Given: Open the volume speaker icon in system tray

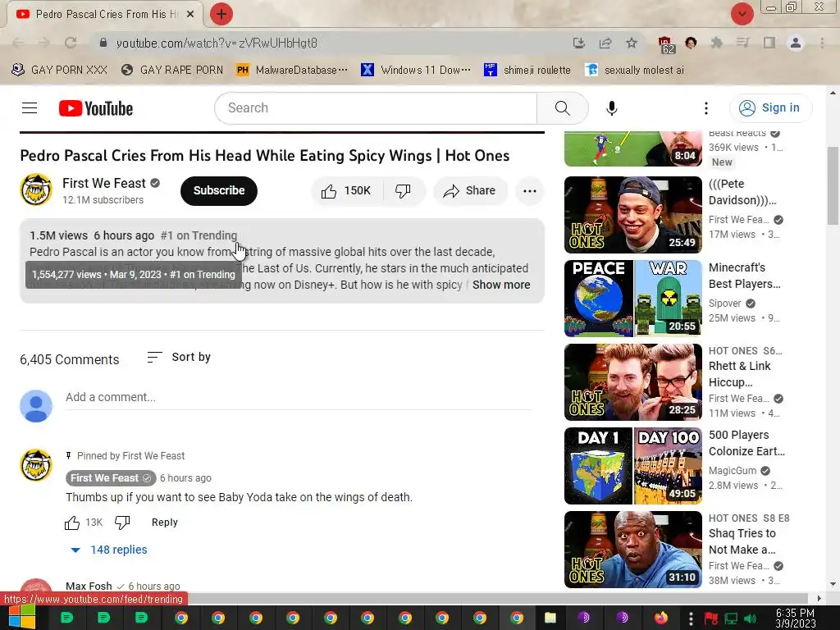Looking at the screenshot, I should (750, 619).
